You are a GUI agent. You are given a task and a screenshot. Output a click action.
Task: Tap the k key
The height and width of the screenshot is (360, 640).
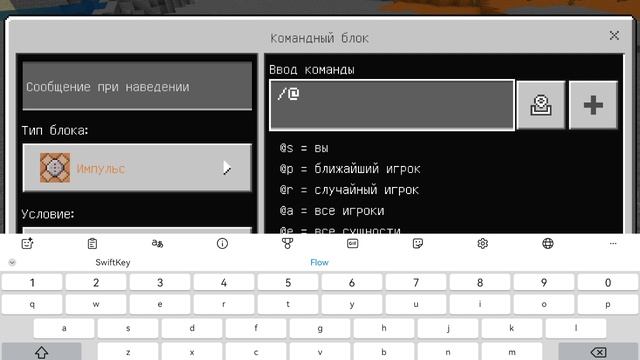click(512, 328)
